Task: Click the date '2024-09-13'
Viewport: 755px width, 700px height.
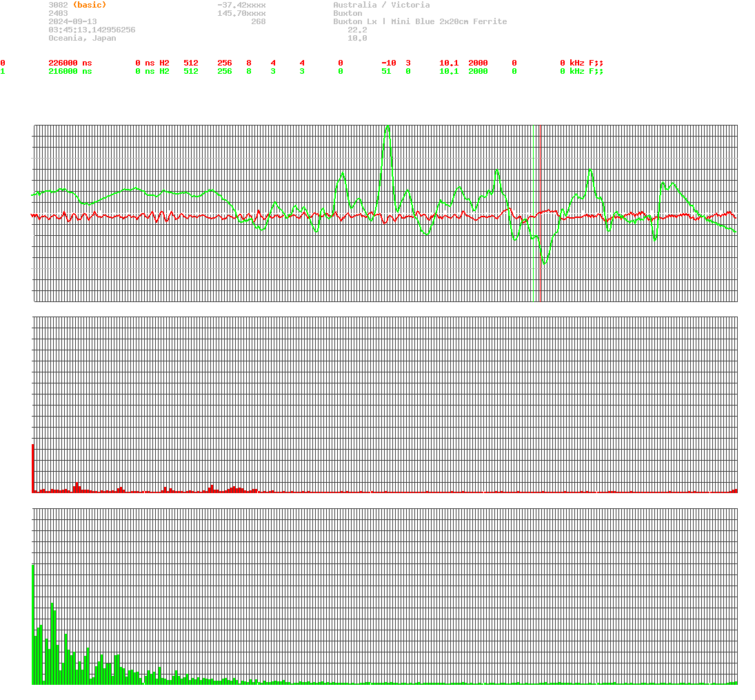Action: point(72,21)
